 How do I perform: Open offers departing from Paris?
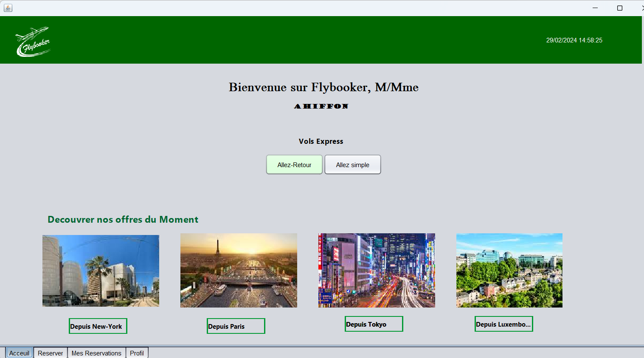pos(236,326)
